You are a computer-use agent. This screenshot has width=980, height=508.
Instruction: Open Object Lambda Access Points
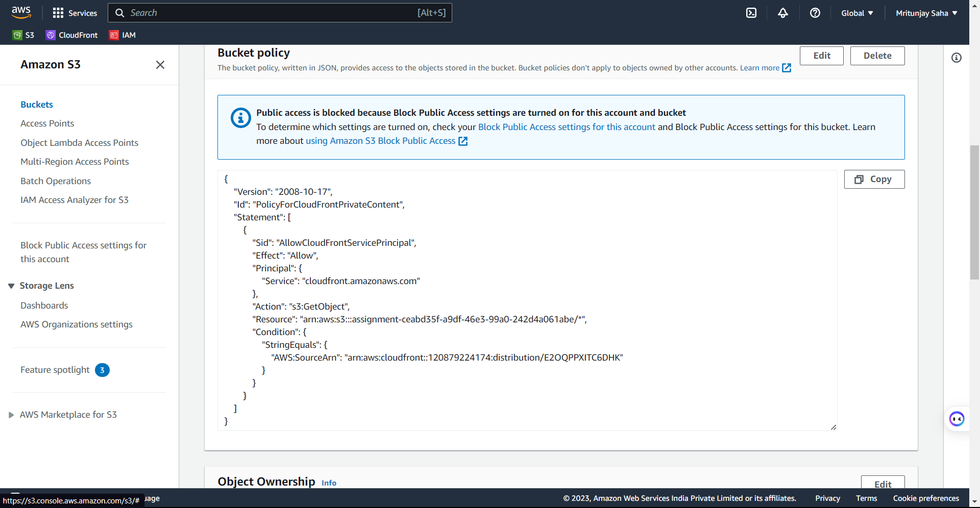(x=79, y=143)
